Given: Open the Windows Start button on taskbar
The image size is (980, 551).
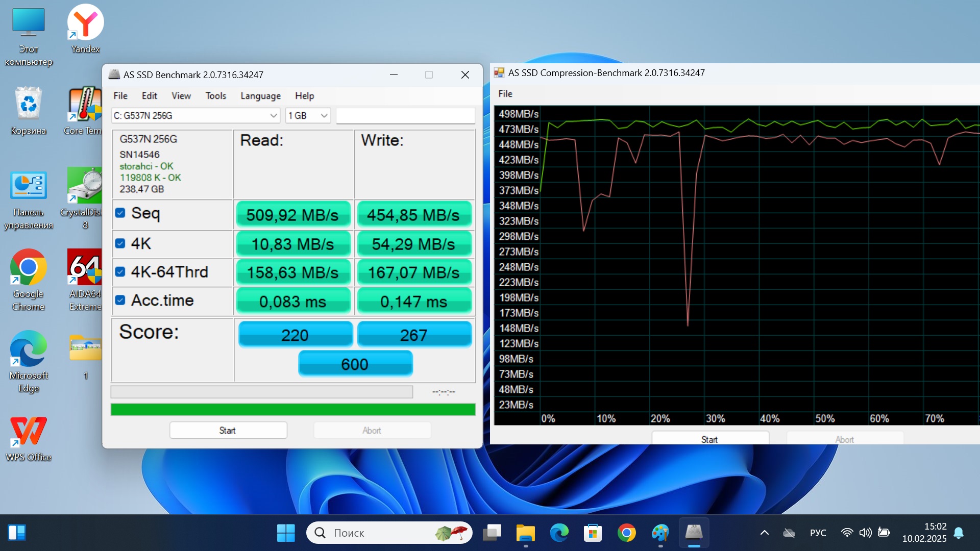Looking at the screenshot, I should [286, 533].
